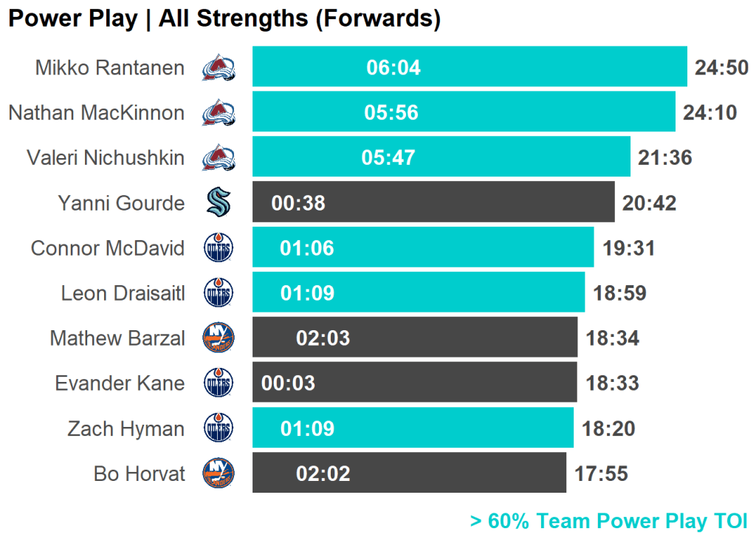The width and height of the screenshot is (756, 540).
Task: Click the Islanders logo beside Bo Horvat
Action: pos(219,473)
